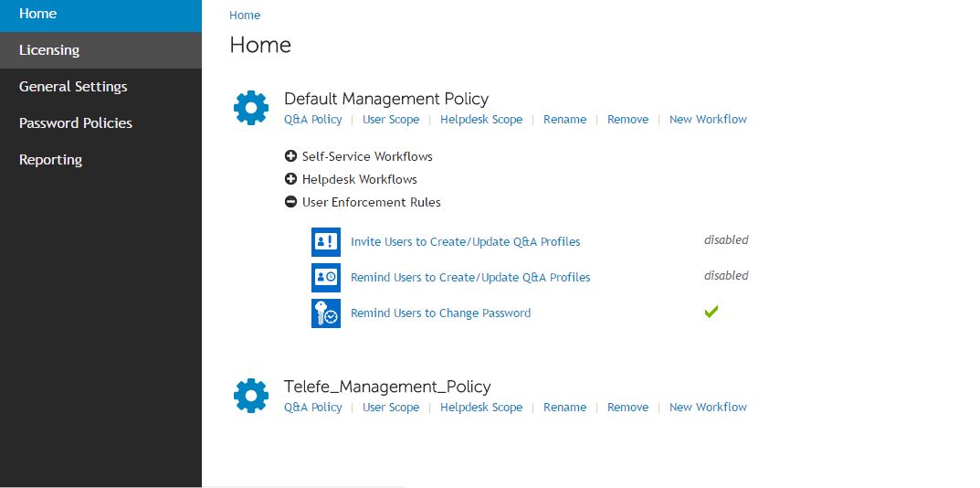
Task: Open Licensing in the sidebar
Action: pyautogui.click(x=100, y=50)
